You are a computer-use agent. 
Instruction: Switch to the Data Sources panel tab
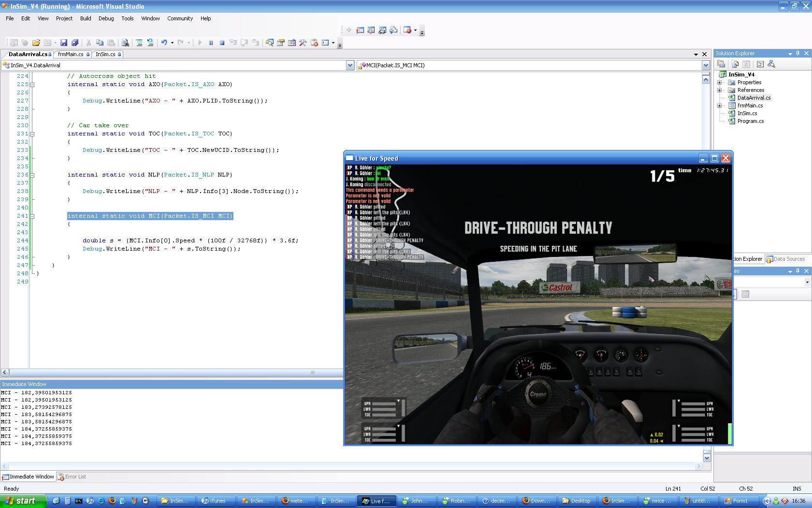(785, 259)
